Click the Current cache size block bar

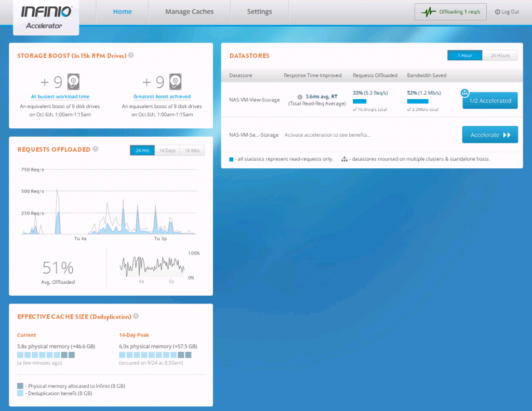coord(46,355)
